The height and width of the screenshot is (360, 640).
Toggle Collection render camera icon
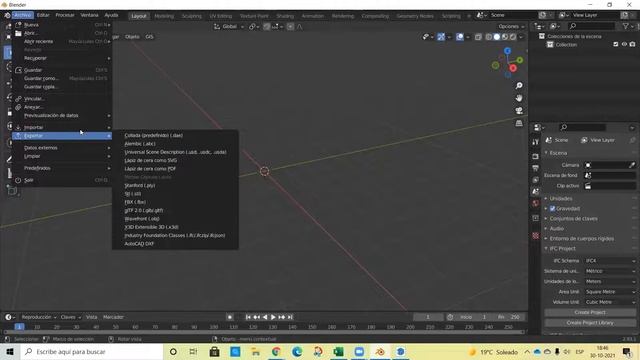(x=632, y=44)
